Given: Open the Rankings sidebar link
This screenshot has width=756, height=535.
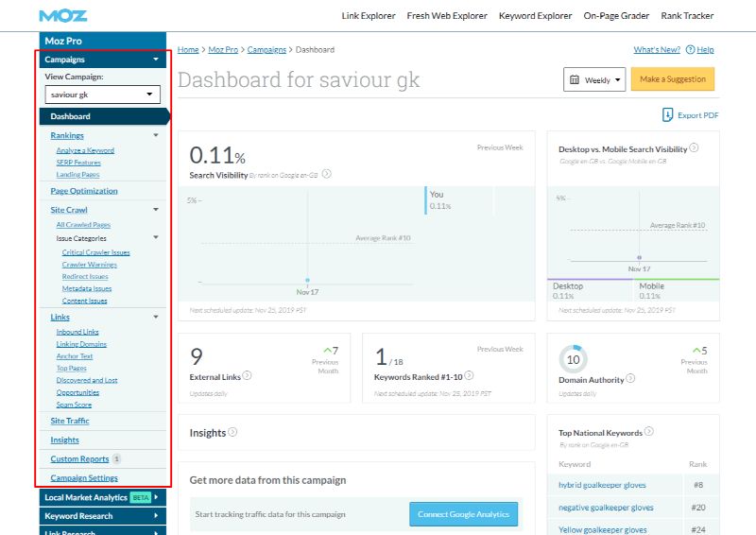Looking at the screenshot, I should pos(67,135).
